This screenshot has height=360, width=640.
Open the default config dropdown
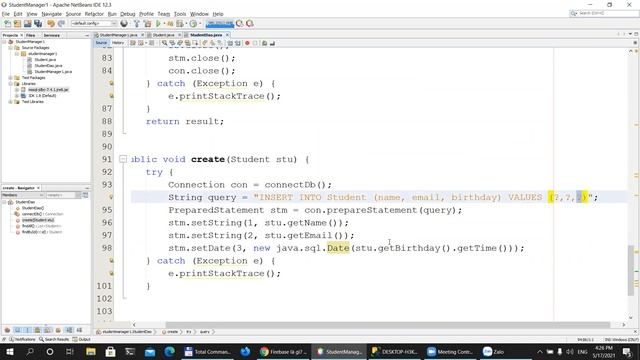[x=94, y=24]
